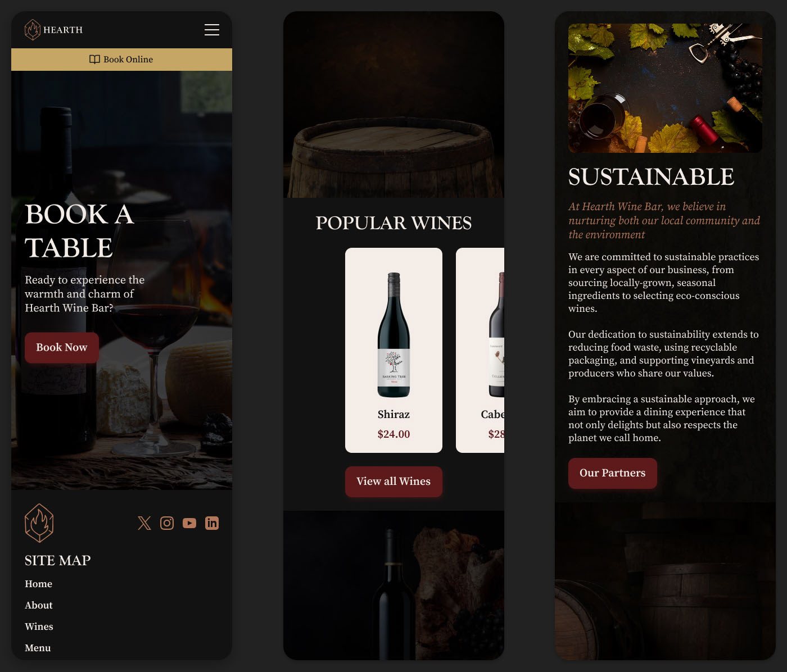Open the YouTube social icon
787x672 pixels.
pyautogui.click(x=189, y=523)
